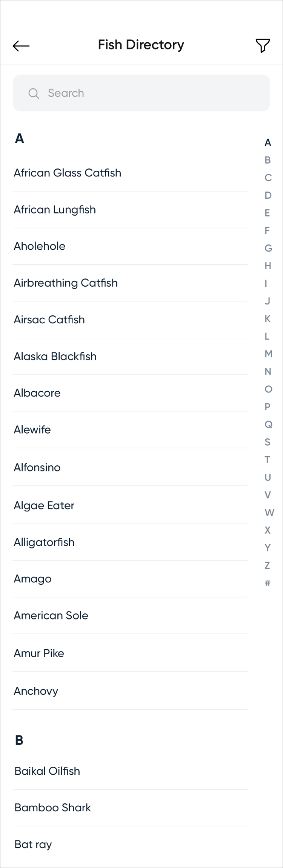283x868 pixels.
Task: Tap the back arrow icon
Action: (21, 46)
